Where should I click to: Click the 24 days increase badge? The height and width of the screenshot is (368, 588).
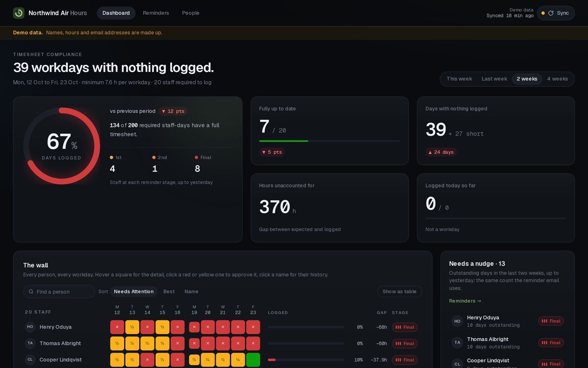[441, 152]
